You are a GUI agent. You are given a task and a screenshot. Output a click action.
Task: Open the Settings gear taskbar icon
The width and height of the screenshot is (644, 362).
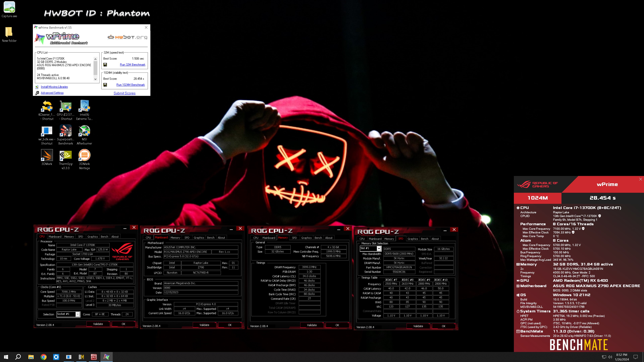(56, 357)
